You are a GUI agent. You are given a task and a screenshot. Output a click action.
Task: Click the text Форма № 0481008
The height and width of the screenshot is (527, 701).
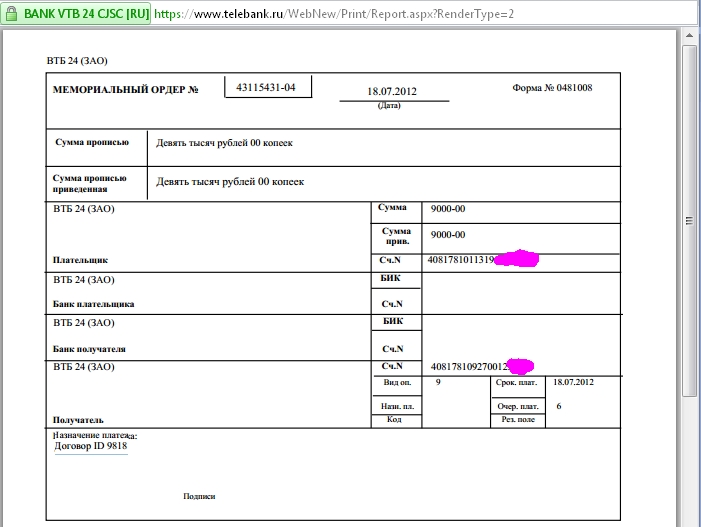click(552, 88)
